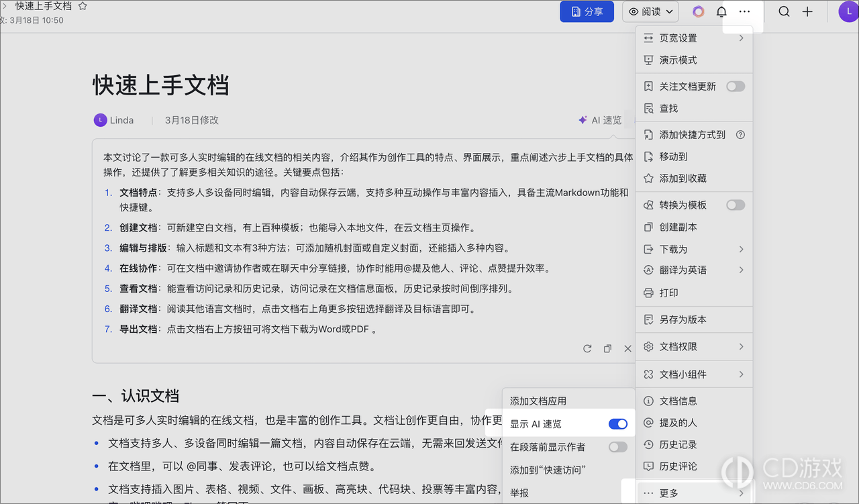
Task: Choose 打印 from the menu
Action: click(x=693, y=293)
